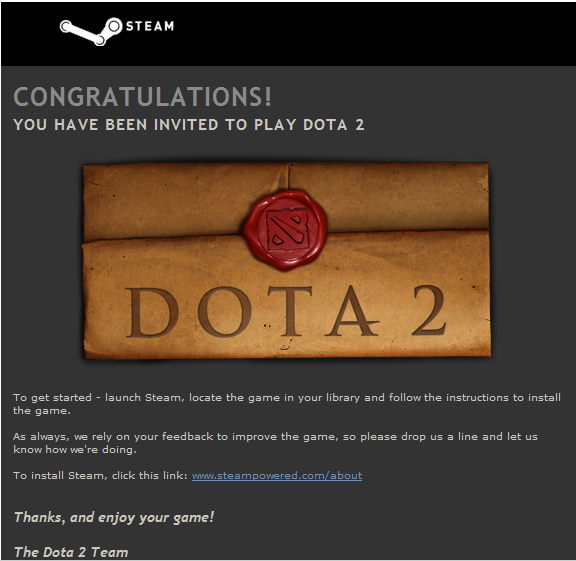Click the embossed letter D on parchment
Image resolution: width=576 pixels, height=561 pixels.
(151, 312)
